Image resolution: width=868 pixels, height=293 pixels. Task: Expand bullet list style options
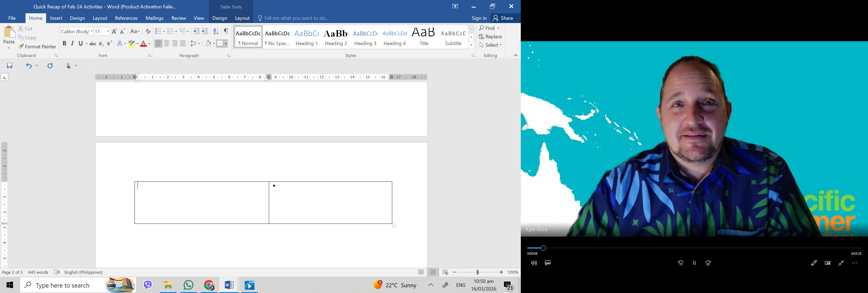click(x=164, y=31)
